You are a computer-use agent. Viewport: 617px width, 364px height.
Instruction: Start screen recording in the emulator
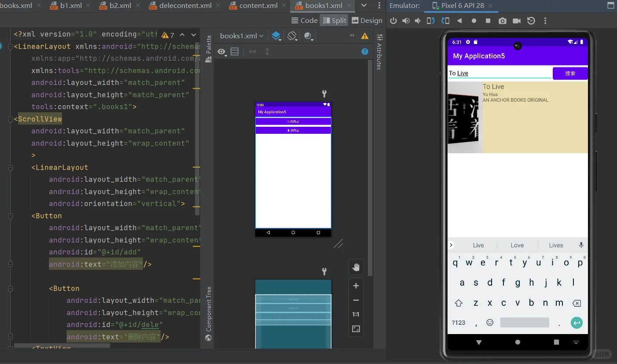516,20
